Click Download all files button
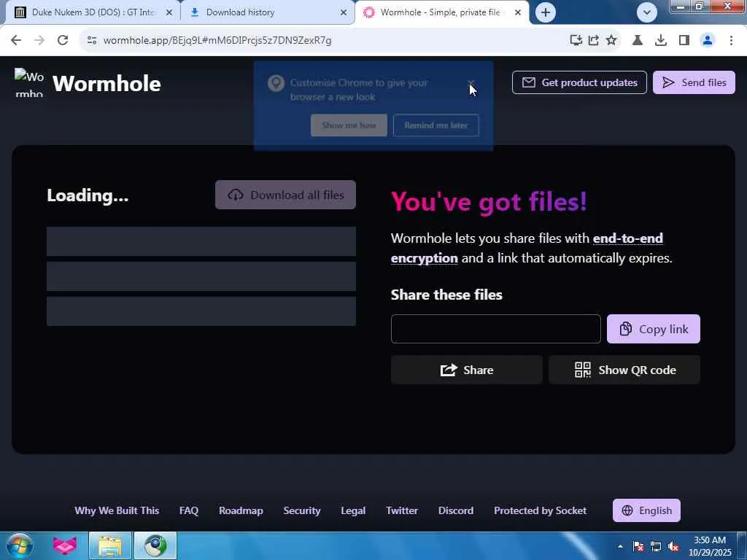This screenshot has height=560, width=747. (x=285, y=195)
